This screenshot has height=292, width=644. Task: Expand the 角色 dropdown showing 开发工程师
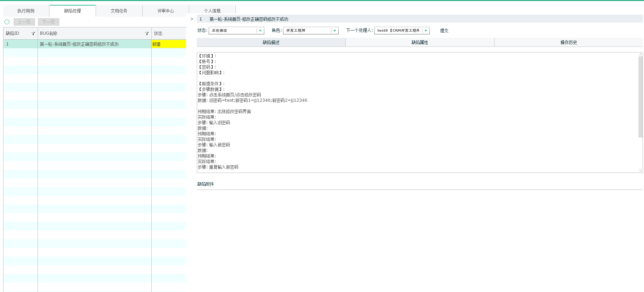coord(335,31)
